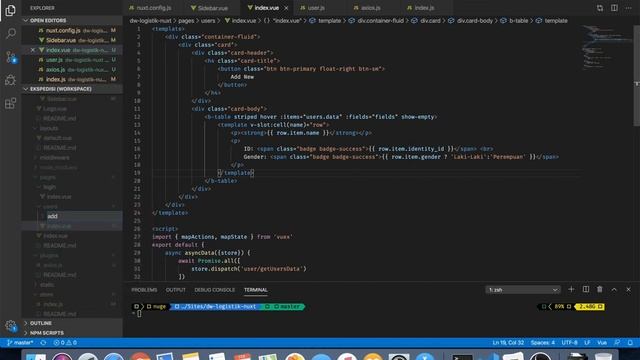Open the notifications bell in status bar
Screen dimensions: 640x360
tap(630, 342)
